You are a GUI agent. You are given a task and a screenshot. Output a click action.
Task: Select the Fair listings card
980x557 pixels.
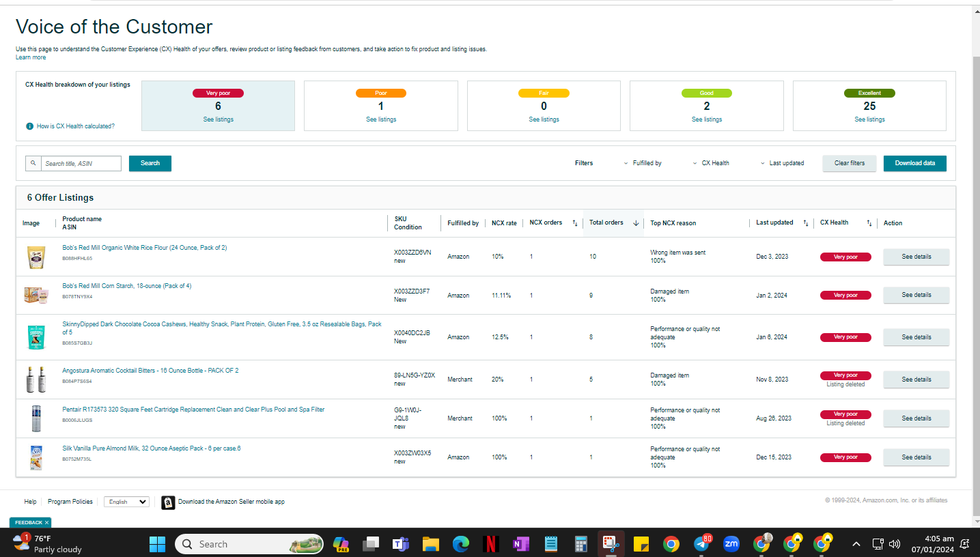[x=544, y=106]
